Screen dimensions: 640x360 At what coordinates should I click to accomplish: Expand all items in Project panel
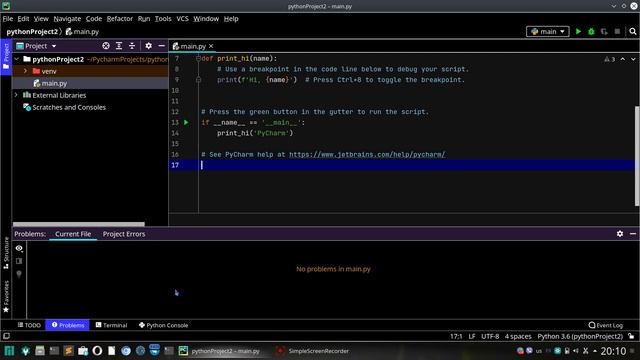[x=119, y=46]
